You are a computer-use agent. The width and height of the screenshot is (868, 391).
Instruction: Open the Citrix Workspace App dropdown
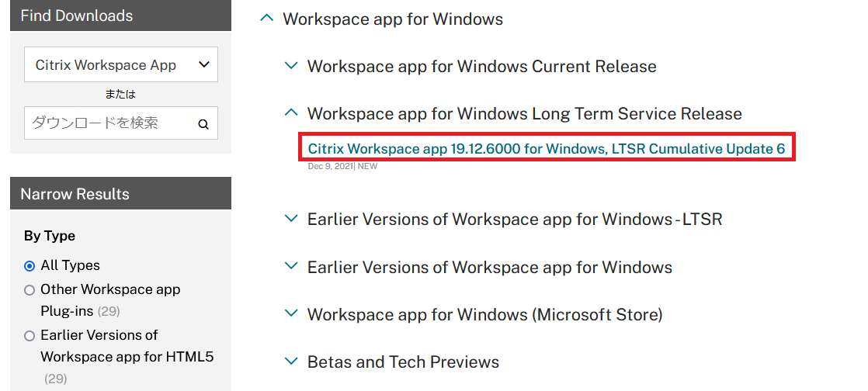click(121, 65)
